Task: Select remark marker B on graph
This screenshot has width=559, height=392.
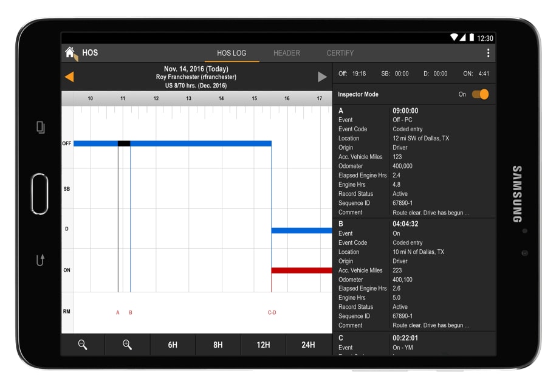Action: pos(131,312)
